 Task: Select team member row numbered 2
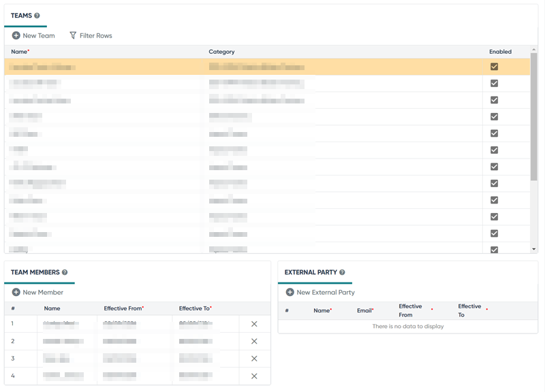[138, 341]
